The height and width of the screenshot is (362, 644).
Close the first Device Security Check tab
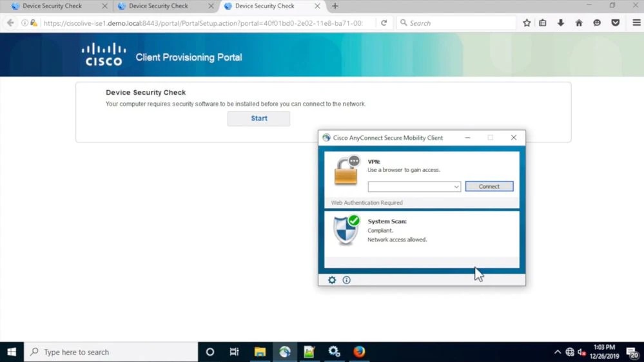104,6
